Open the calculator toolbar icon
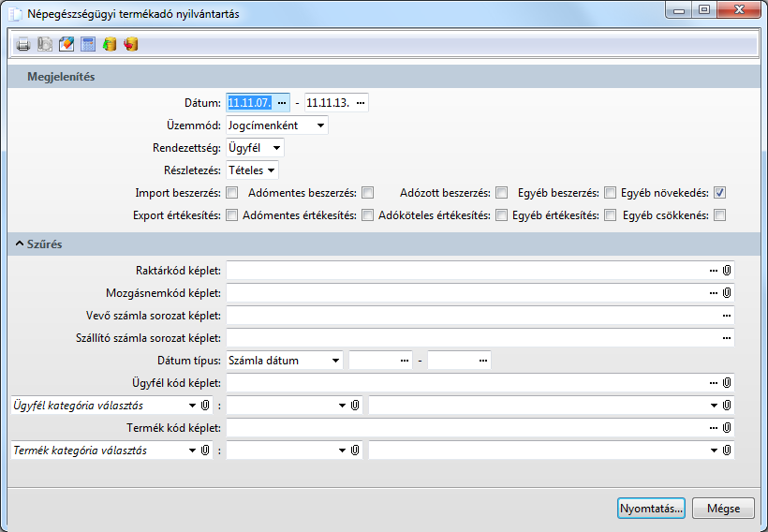768x532 pixels. click(x=88, y=44)
